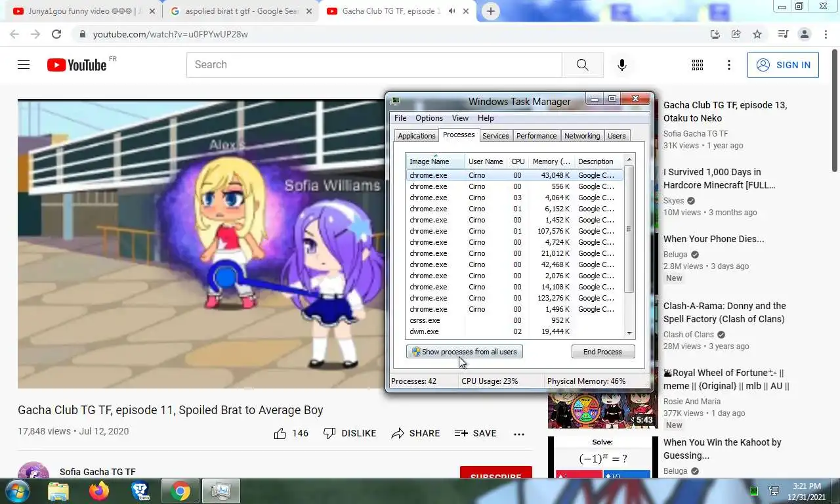
Task: Go back with the Chrome back arrow
Action: (x=14, y=34)
